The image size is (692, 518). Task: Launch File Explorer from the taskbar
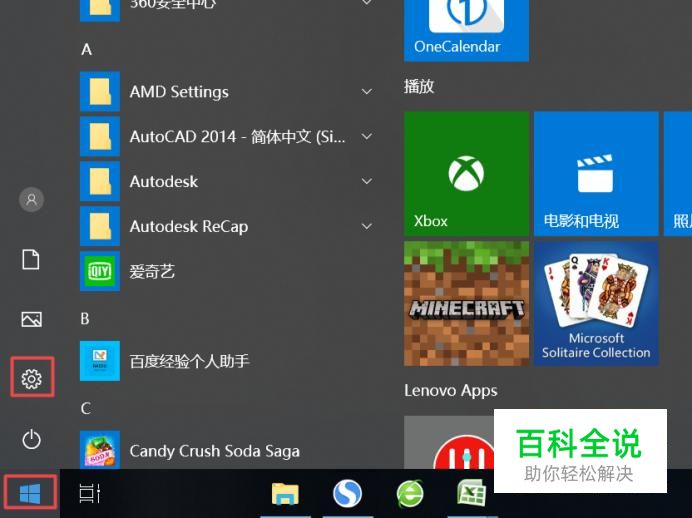(285, 493)
